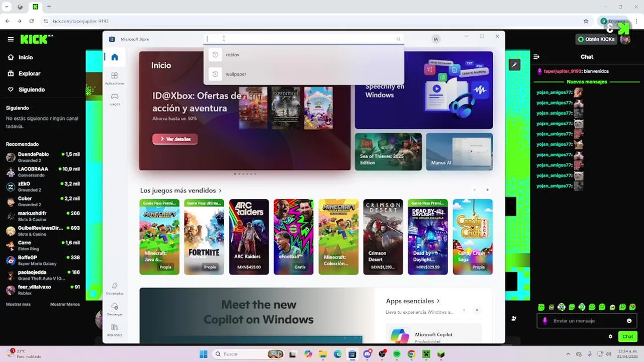Open Juegos in the Store sidebar
644x362 pixels.
[x=115, y=99]
